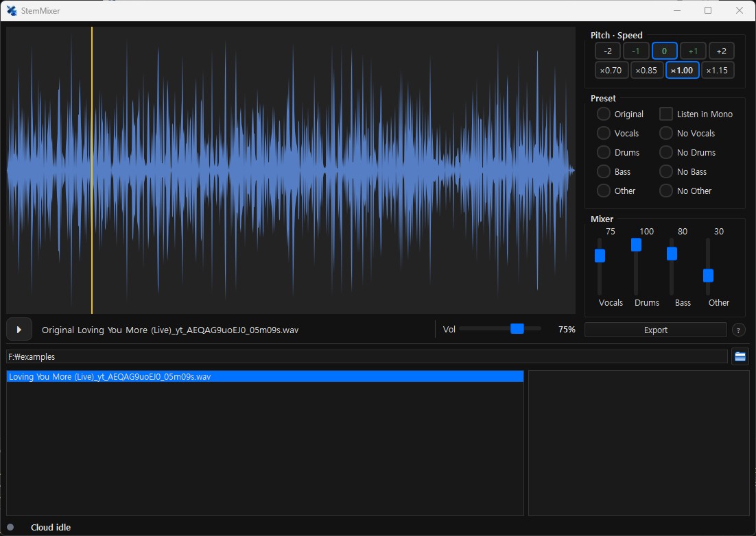756x536 pixels.
Task: Set speed to ×0.70
Action: coord(611,71)
